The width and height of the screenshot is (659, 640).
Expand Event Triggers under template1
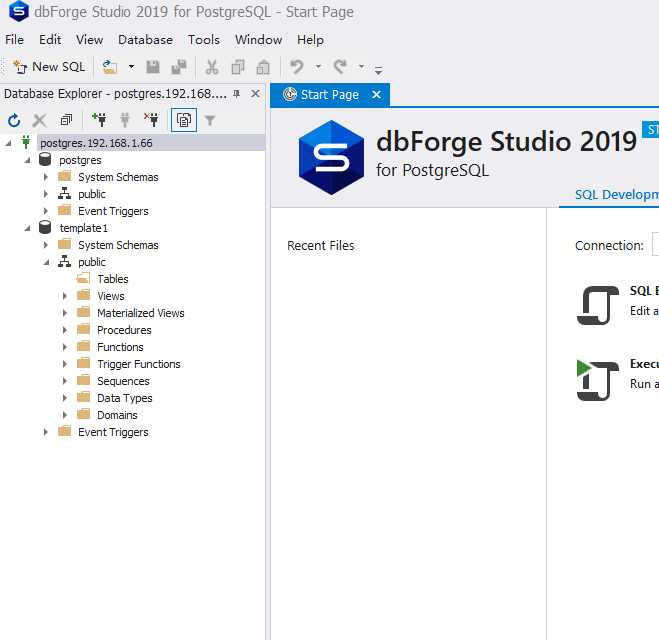(46, 432)
